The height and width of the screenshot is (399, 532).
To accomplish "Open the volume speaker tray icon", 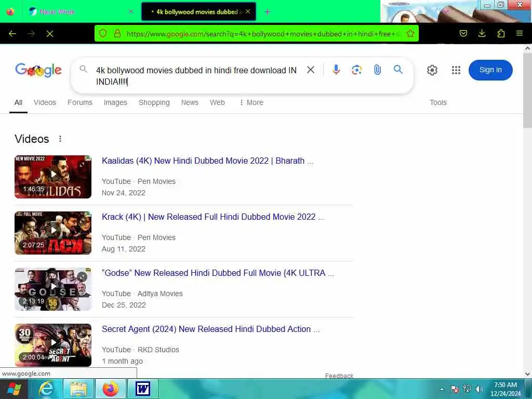I will point(479,389).
